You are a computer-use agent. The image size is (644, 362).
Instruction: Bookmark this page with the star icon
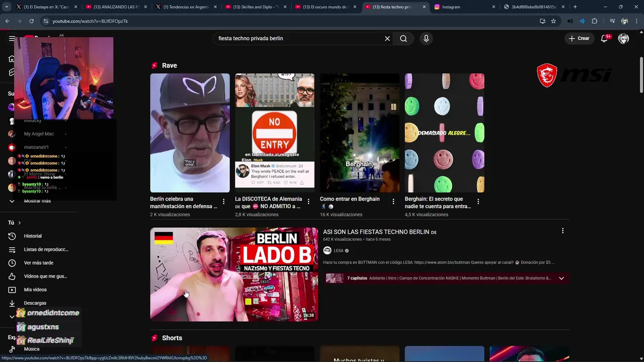553,21
